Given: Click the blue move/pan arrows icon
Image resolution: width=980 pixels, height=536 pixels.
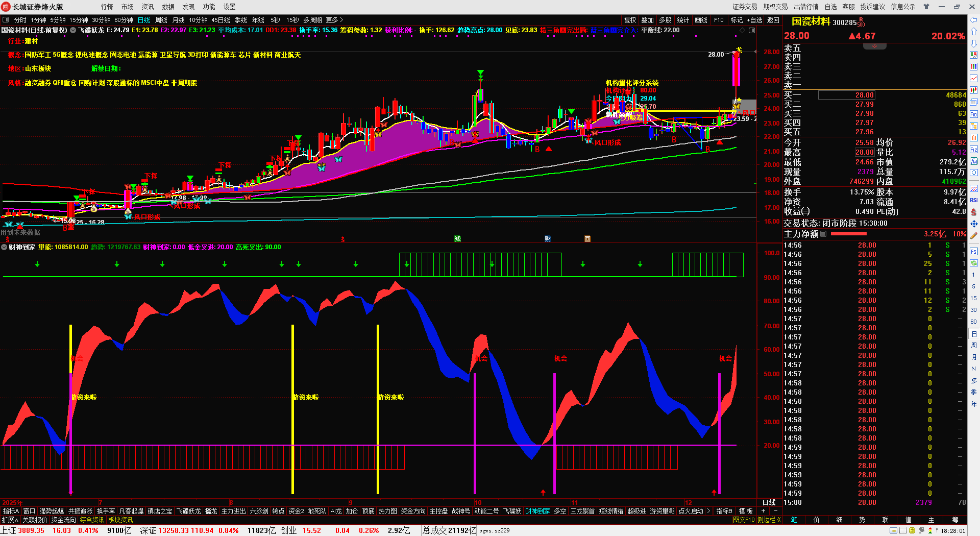Looking at the screenshot, I should click(973, 224).
